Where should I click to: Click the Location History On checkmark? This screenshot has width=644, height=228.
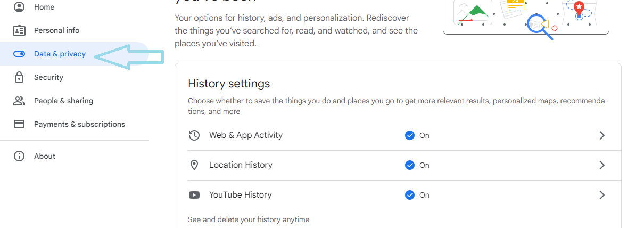point(410,165)
